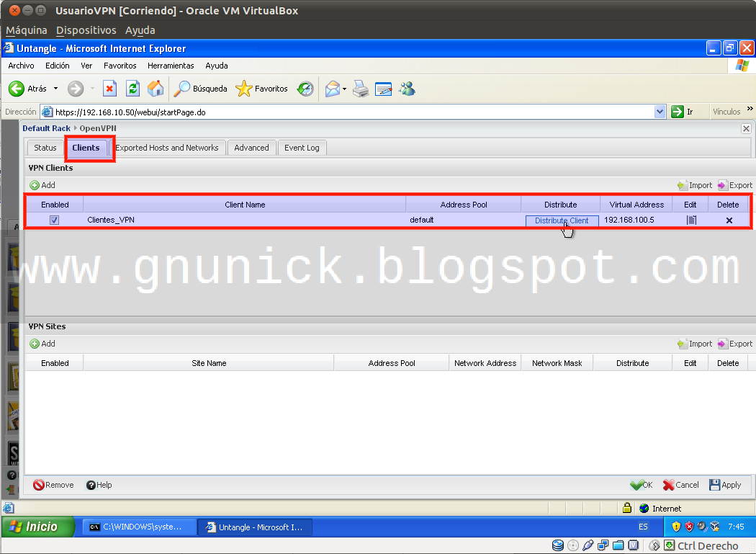Import VPN Clients list
Screen dimensions: 756x554
pyautogui.click(x=695, y=185)
